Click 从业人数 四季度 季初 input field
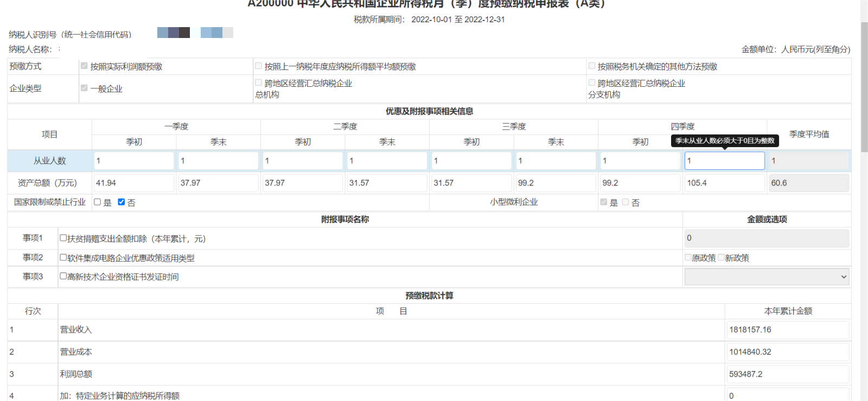 pos(640,161)
